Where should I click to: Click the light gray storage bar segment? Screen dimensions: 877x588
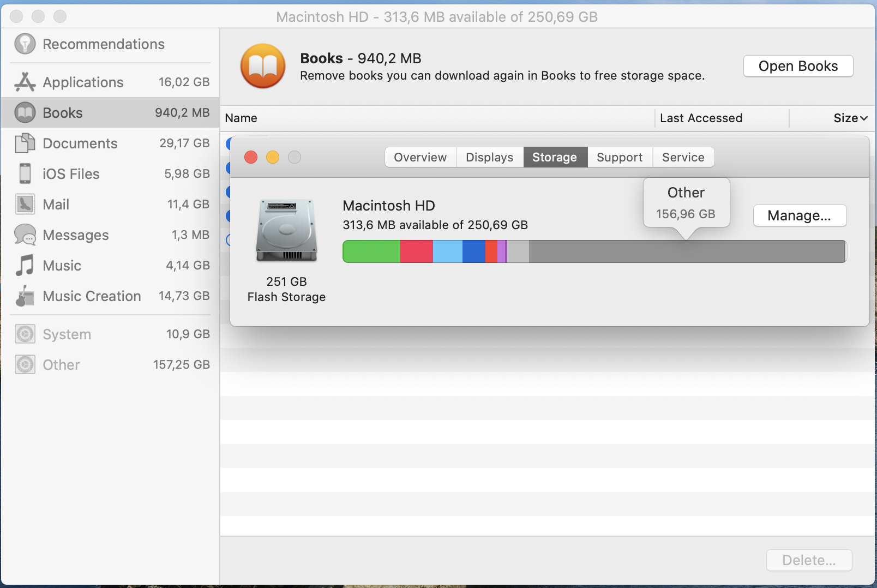[x=518, y=251]
